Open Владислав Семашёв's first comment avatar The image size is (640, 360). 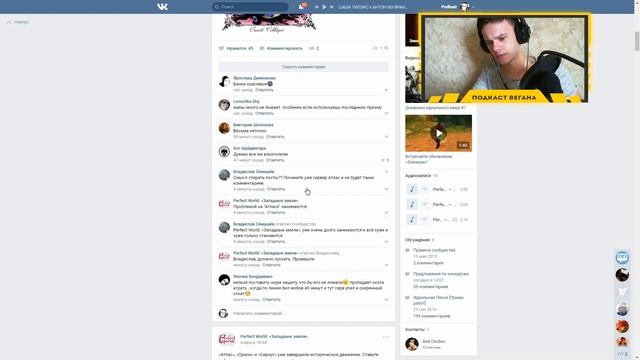tap(224, 175)
